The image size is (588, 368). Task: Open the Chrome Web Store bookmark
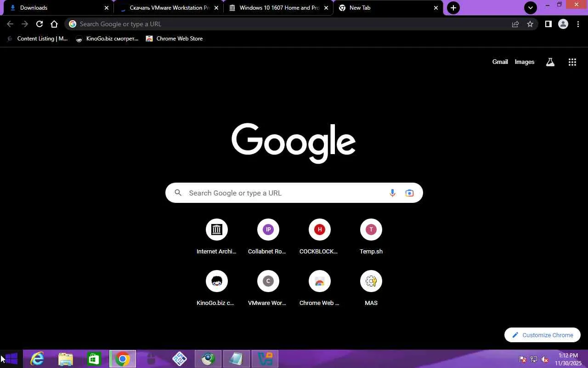coord(174,39)
